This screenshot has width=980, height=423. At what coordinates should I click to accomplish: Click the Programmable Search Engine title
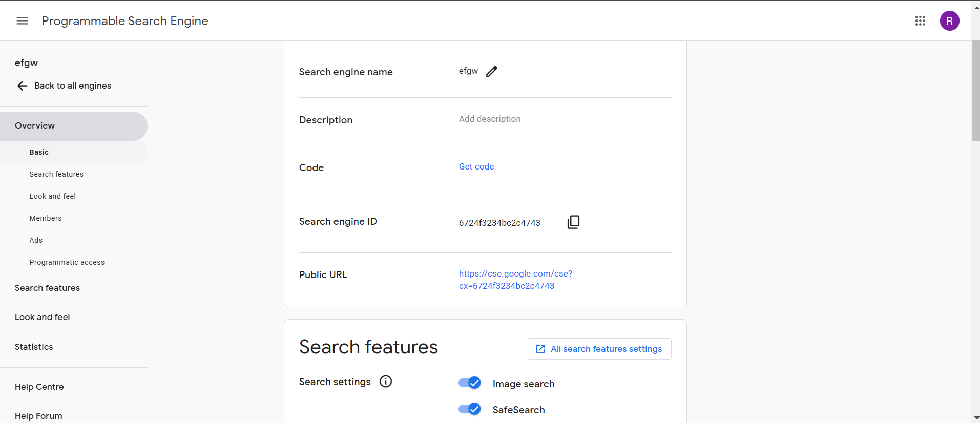coord(125,21)
